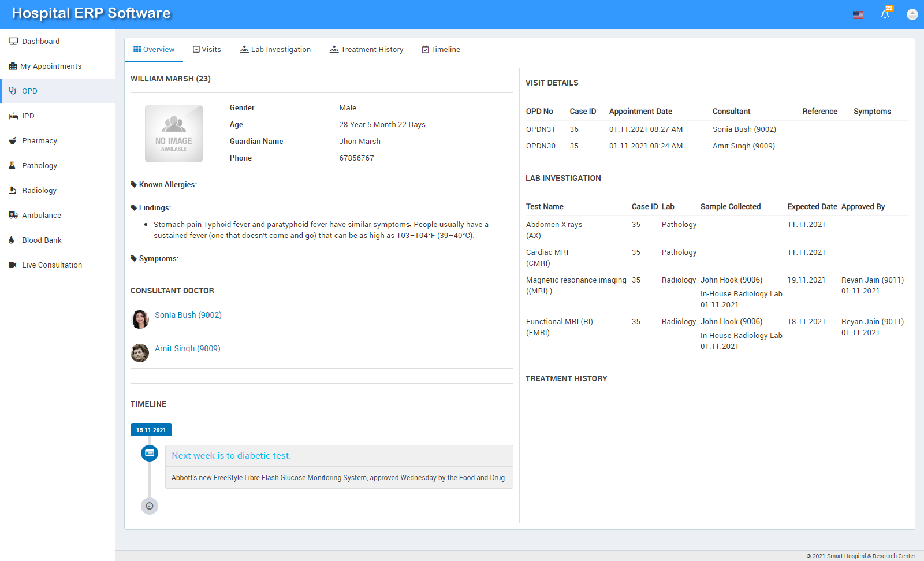Click the Pathology flask icon
The height and width of the screenshot is (561, 924).
tap(12, 165)
